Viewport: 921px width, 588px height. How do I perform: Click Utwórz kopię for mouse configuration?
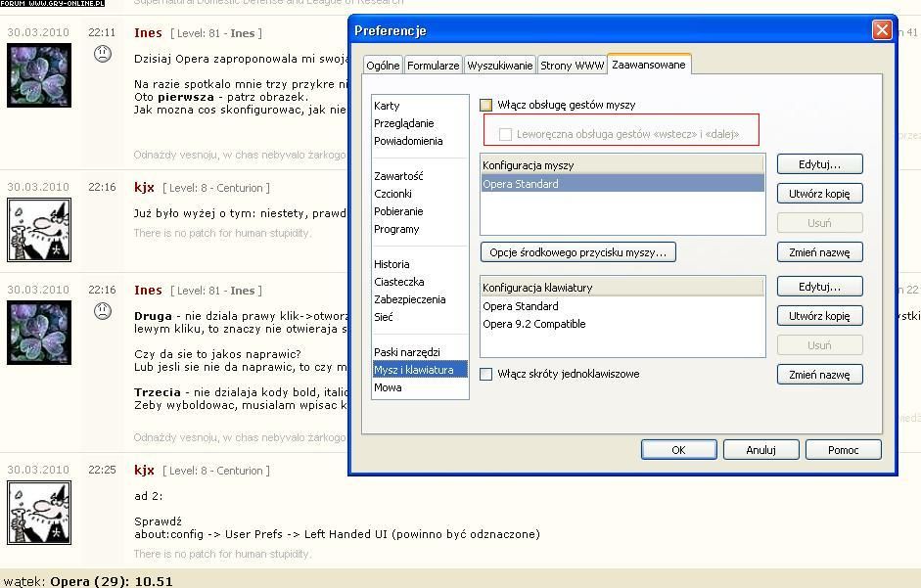[819, 194]
